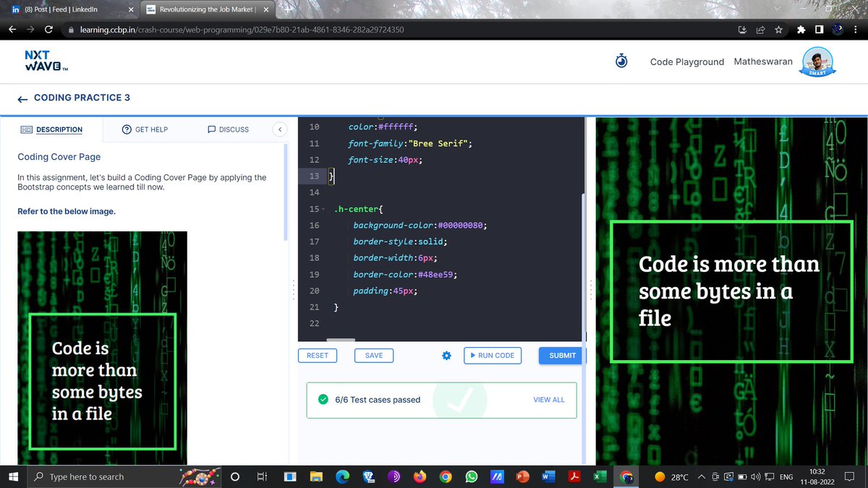Screen dimensions: 868x488
Task: Share this page icon in address bar
Action: 760,30
